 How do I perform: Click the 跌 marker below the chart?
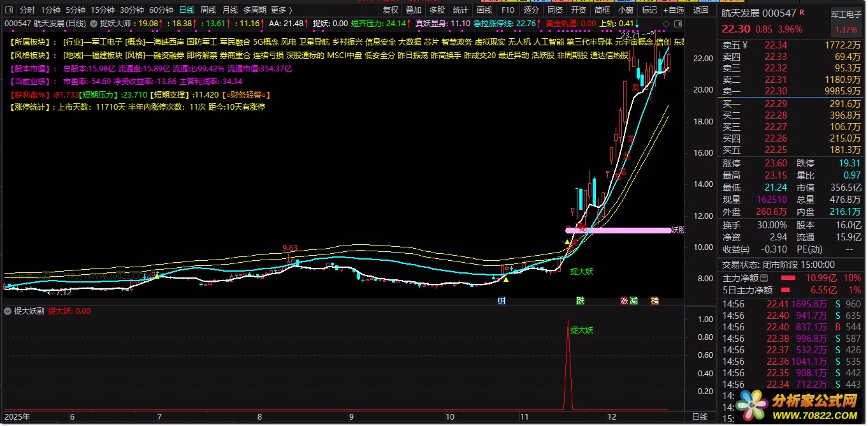(x=580, y=300)
